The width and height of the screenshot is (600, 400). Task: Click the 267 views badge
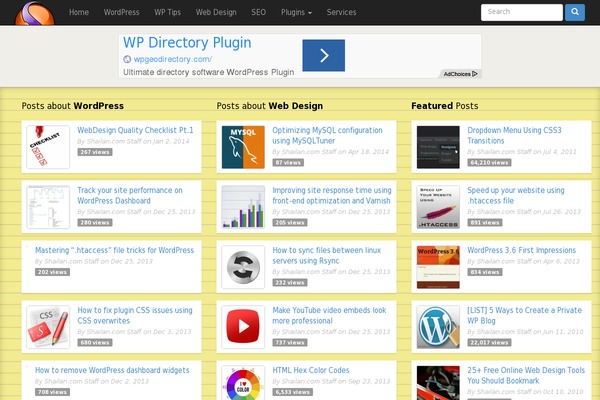(95, 152)
